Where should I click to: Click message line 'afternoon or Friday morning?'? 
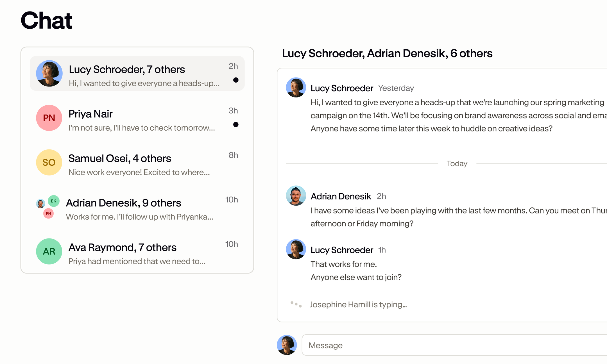(362, 224)
